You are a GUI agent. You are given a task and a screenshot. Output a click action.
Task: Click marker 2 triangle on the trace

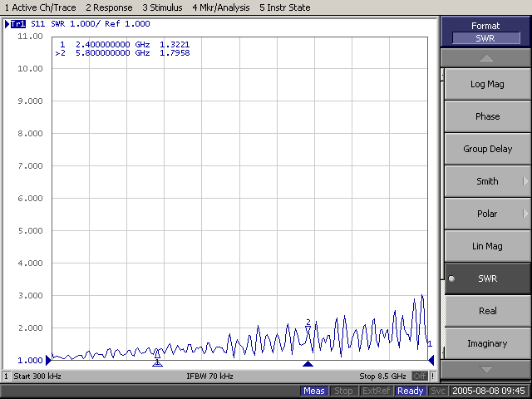[x=308, y=328]
